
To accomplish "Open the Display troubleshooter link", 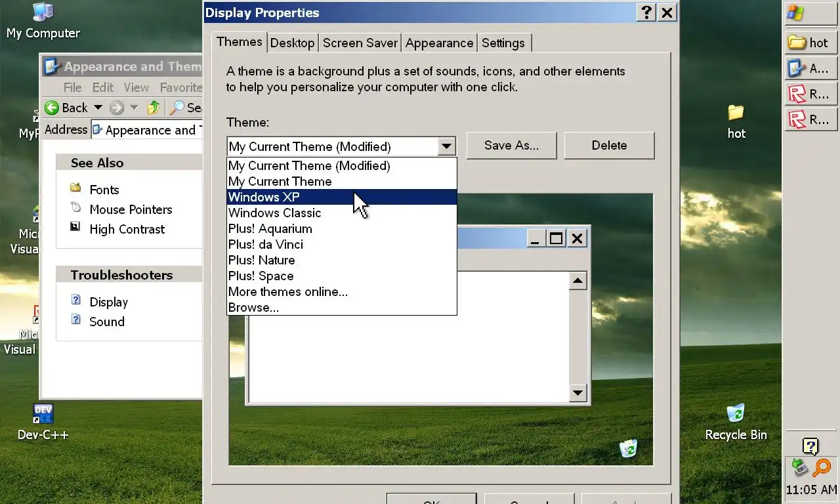I will pyautogui.click(x=108, y=302).
